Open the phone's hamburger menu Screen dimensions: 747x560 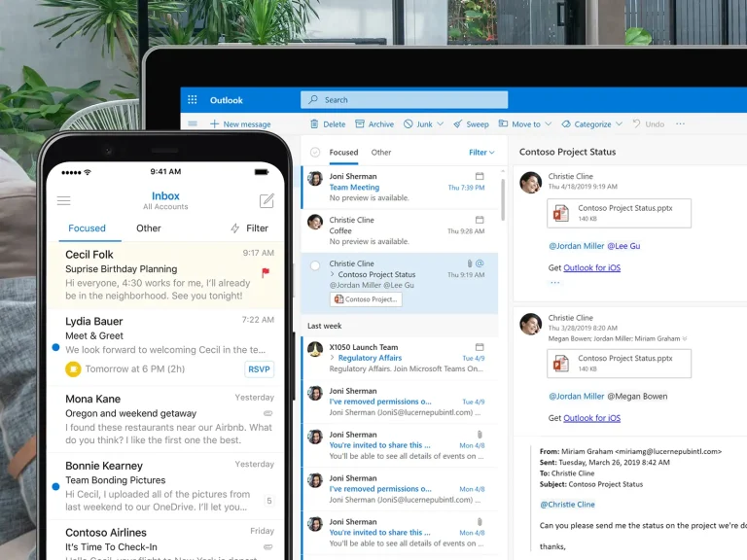pyautogui.click(x=64, y=200)
